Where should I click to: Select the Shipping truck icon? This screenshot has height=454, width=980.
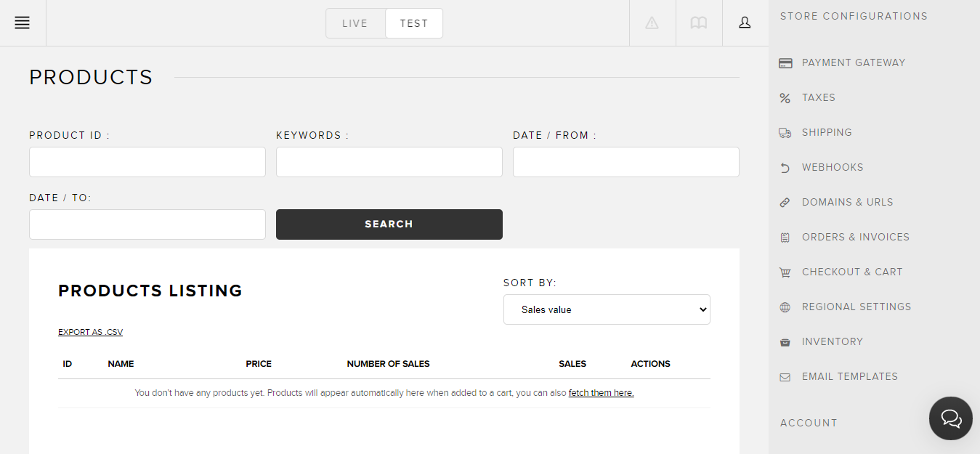(785, 132)
